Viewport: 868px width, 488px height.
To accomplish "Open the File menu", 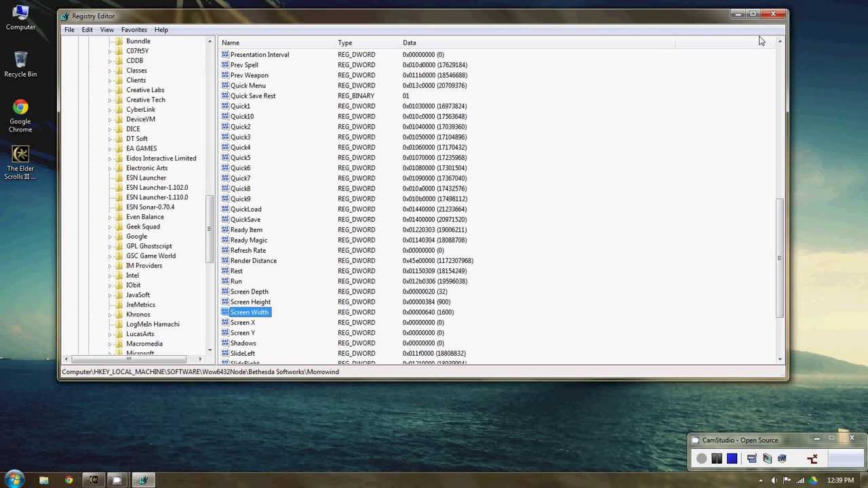I will 69,30.
